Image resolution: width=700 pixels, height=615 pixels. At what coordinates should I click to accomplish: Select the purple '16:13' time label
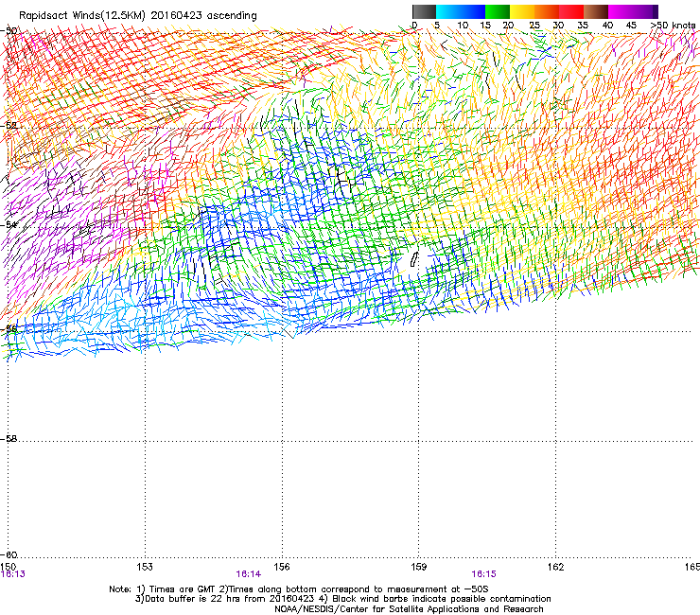(x=13, y=574)
